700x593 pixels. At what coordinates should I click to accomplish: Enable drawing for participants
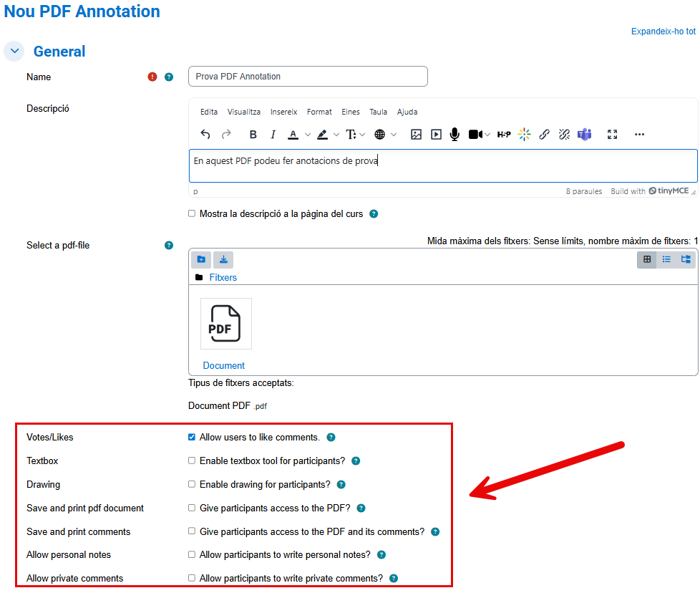coord(192,484)
